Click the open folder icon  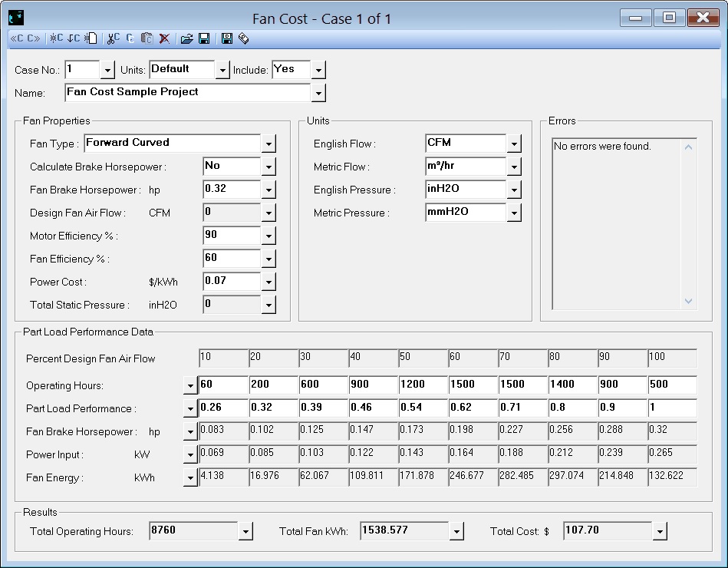(186, 38)
